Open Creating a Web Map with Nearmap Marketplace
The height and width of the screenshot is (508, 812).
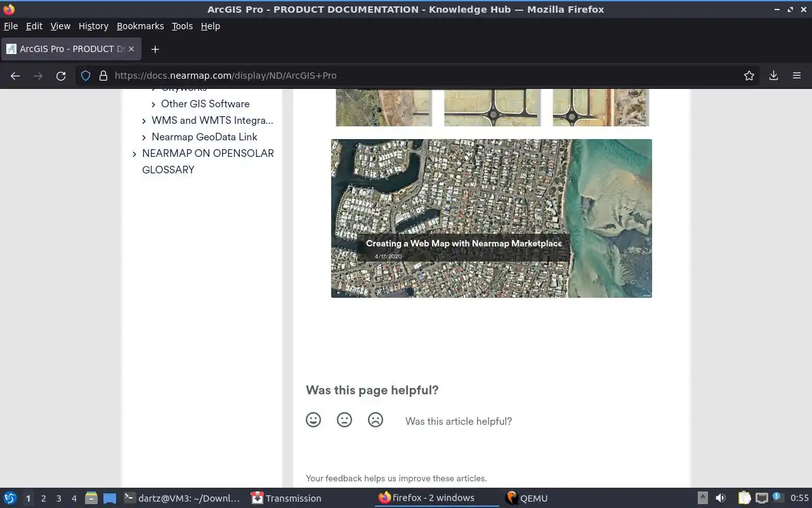click(464, 243)
